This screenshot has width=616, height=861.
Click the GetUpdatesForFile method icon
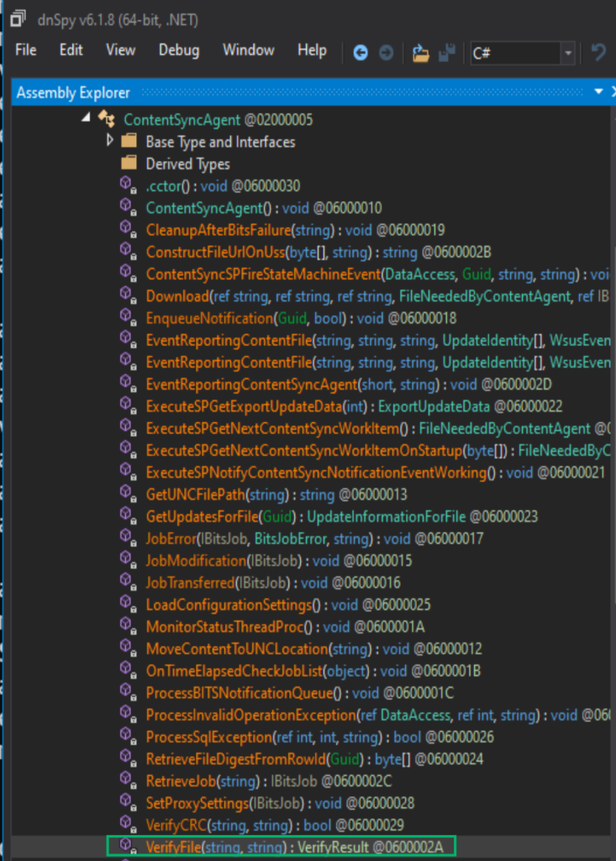coord(129,515)
